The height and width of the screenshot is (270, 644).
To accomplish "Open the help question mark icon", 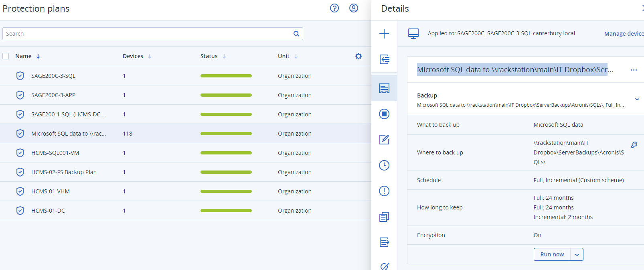I will [x=334, y=8].
